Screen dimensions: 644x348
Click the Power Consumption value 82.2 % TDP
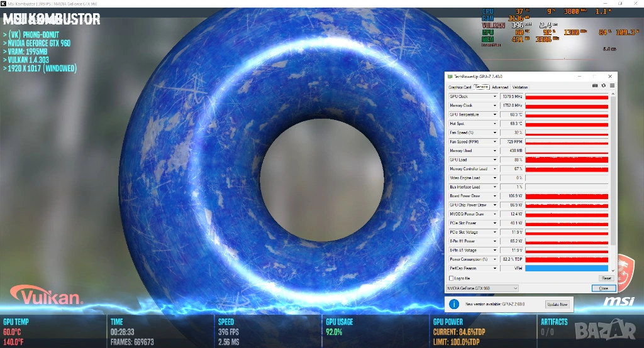coord(512,259)
